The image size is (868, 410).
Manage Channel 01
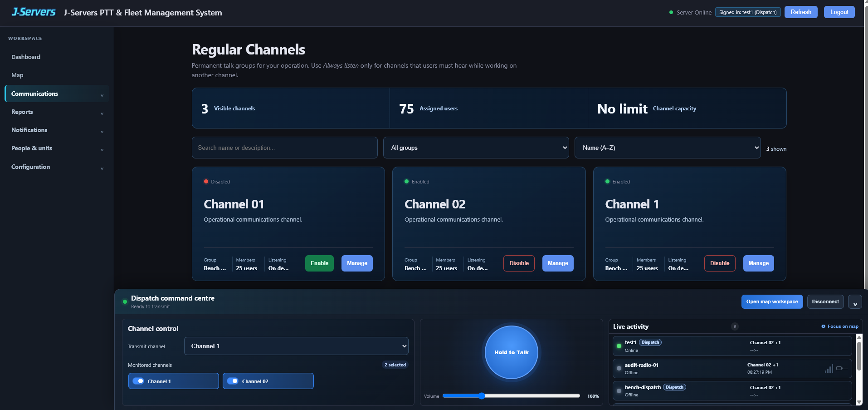357,263
